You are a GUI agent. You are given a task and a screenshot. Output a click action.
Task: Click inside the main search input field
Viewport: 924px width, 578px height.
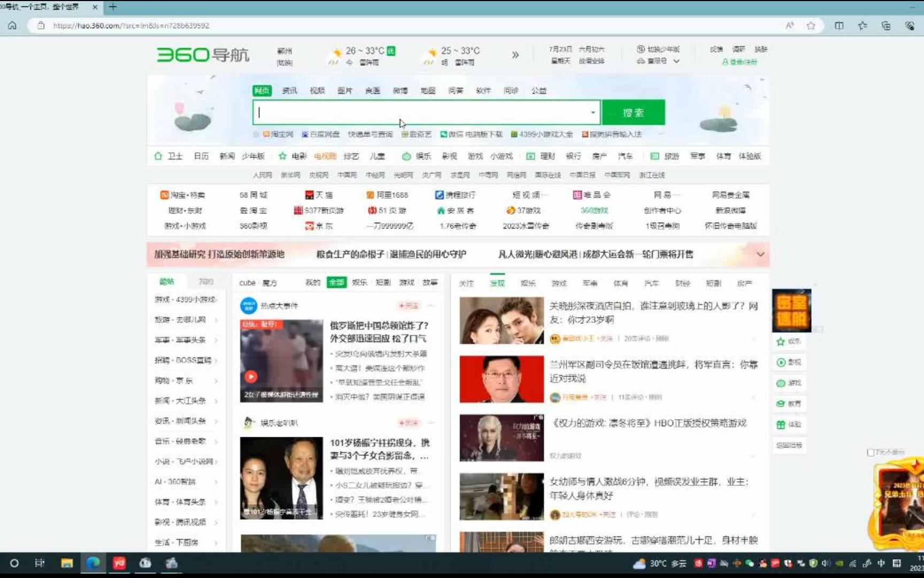(426, 112)
